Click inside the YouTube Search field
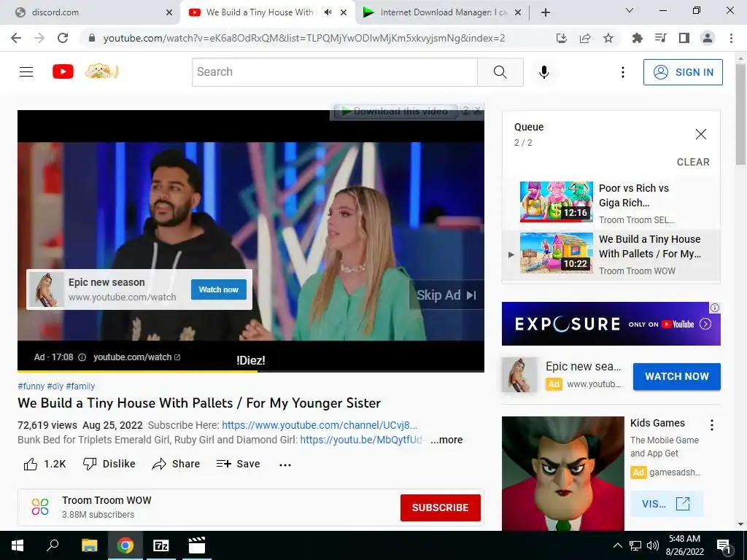747x560 pixels. (x=334, y=72)
